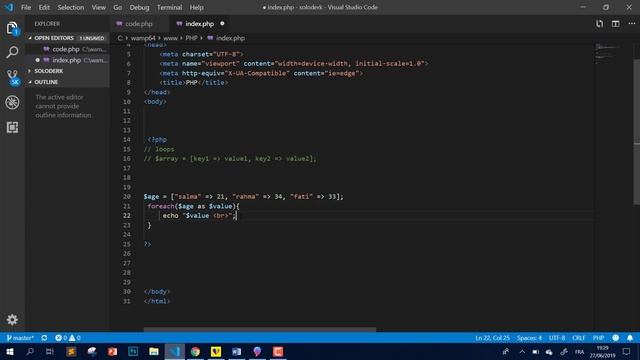Screen dimensions: 640x360
Task: Click the Synchronize Changes icon in the status bar
Action: click(44, 338)
